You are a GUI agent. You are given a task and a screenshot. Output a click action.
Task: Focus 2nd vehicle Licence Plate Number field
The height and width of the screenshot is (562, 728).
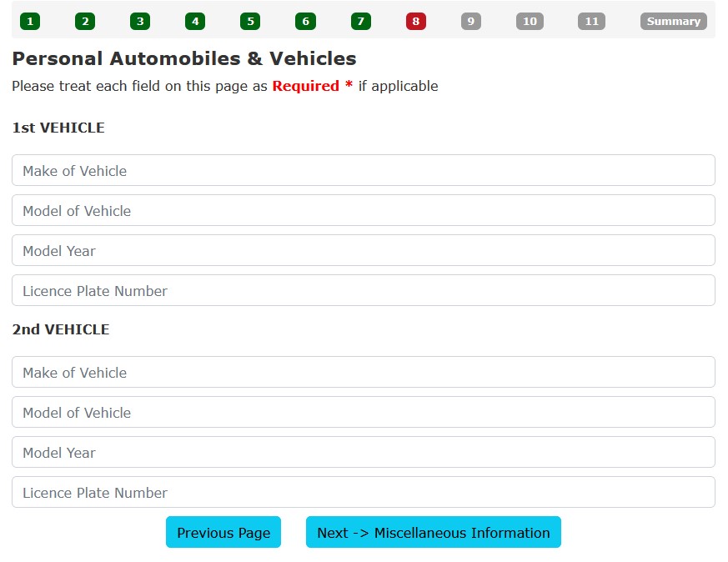coord(364,492)
